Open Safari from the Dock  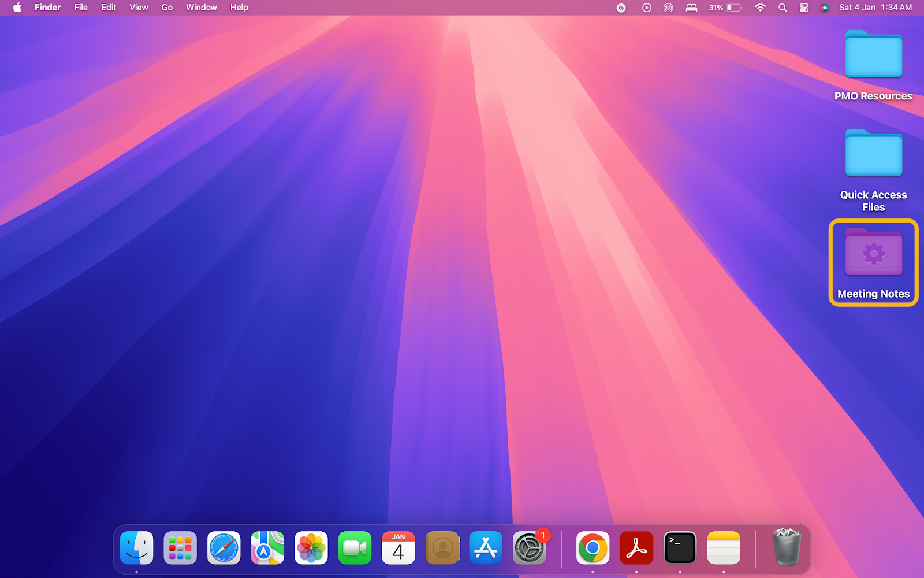223,547
